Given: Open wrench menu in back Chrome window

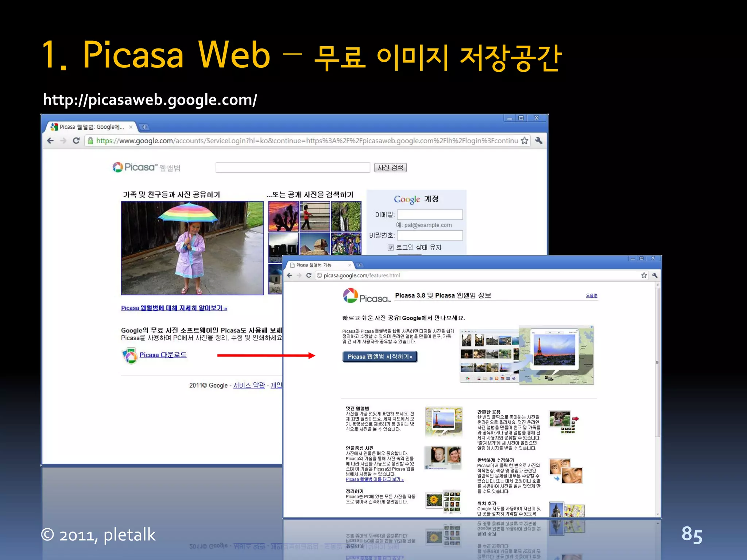Looking at the screenshot, I should click(538, 141).
